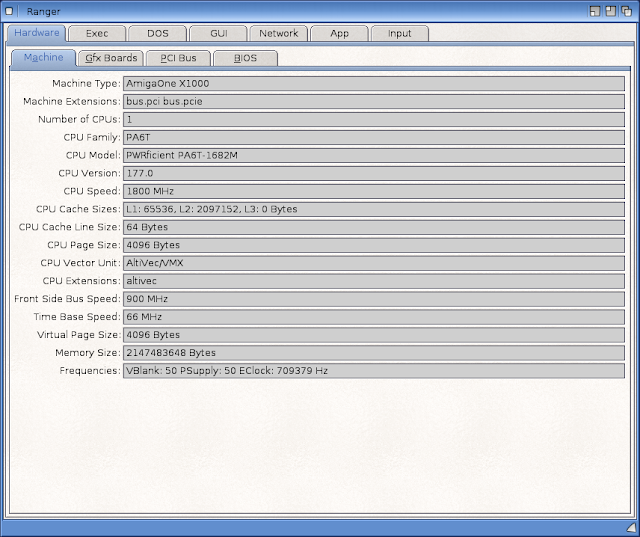
Task: Click the CPU Page Size value field
Action: pos(374,245)
